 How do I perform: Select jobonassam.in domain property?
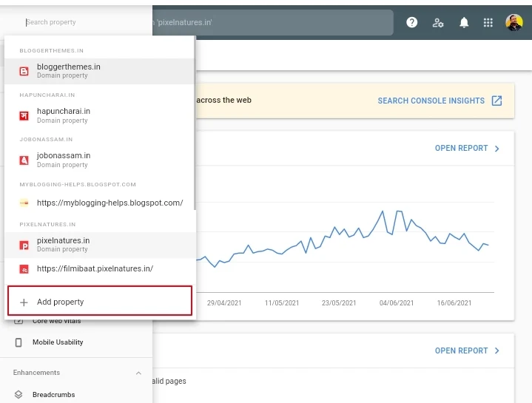click(x=100, y=160)
